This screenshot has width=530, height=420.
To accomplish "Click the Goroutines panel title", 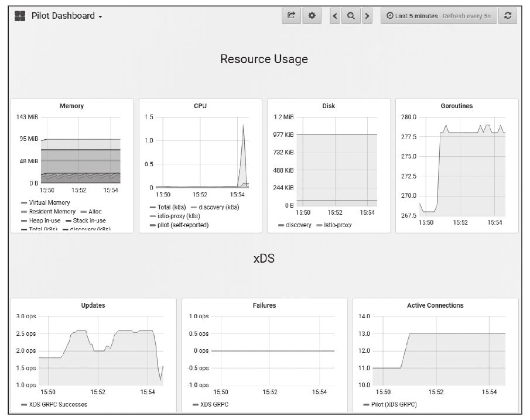I will click(x=457, y=106).
